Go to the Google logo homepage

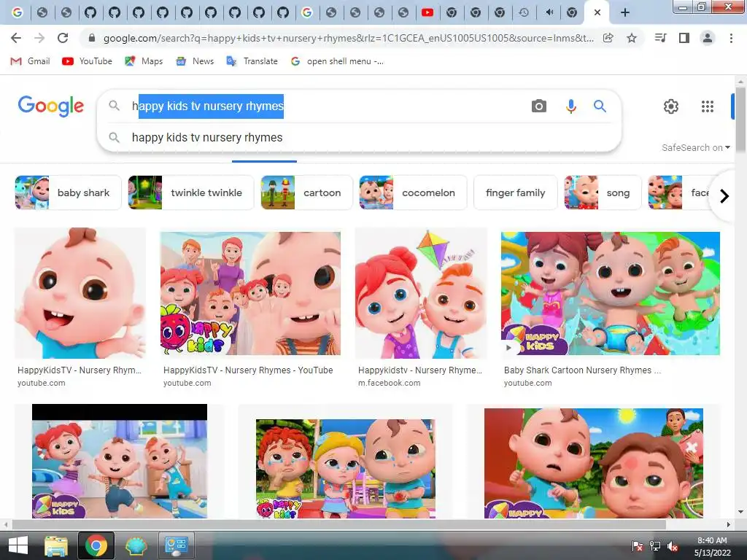(50, 106)
